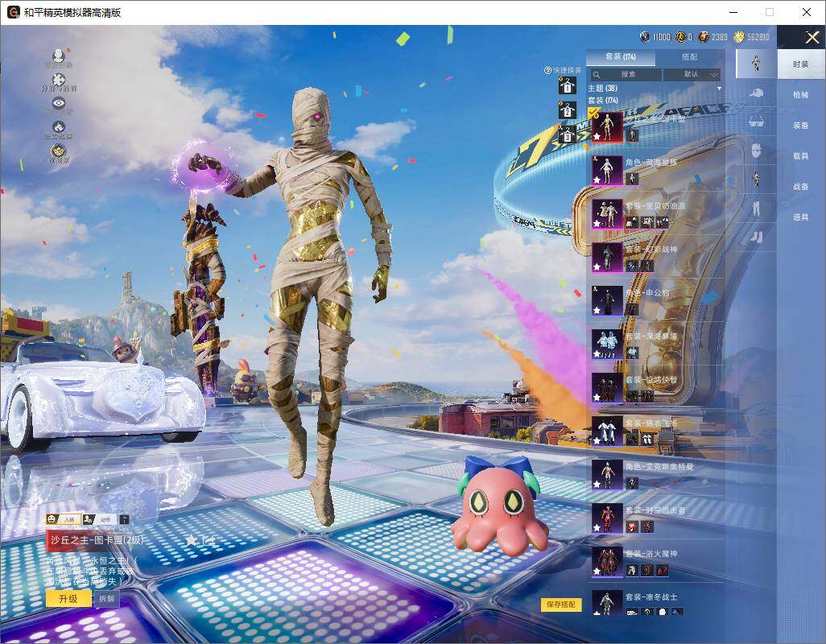Click the 拆解 dismantle button

click(x=106, y=599)
